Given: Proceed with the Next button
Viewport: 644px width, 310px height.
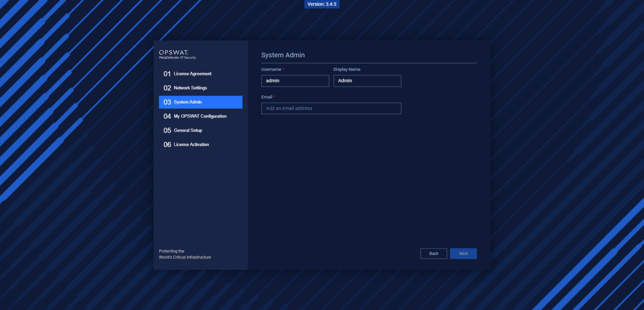Looking at the screenshot, I should pyautogui.click(x=463, y=253).
